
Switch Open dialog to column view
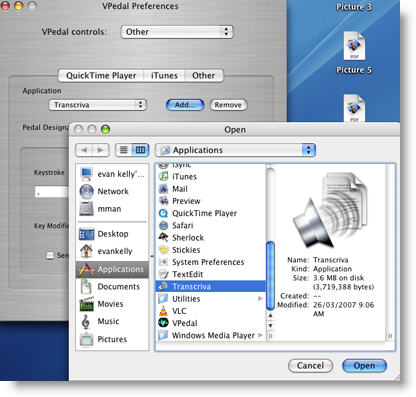point(140,150)
